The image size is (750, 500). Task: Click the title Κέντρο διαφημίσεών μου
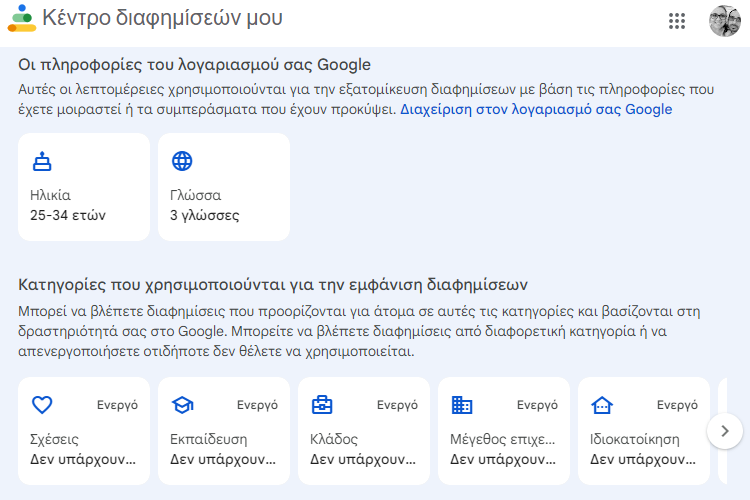(163, 18)
